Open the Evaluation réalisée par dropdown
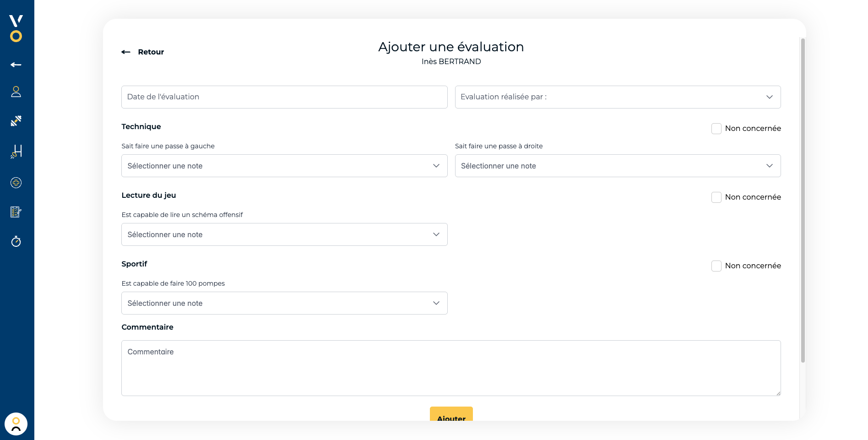This screenshot has width=868, height=440. point(618,97)
